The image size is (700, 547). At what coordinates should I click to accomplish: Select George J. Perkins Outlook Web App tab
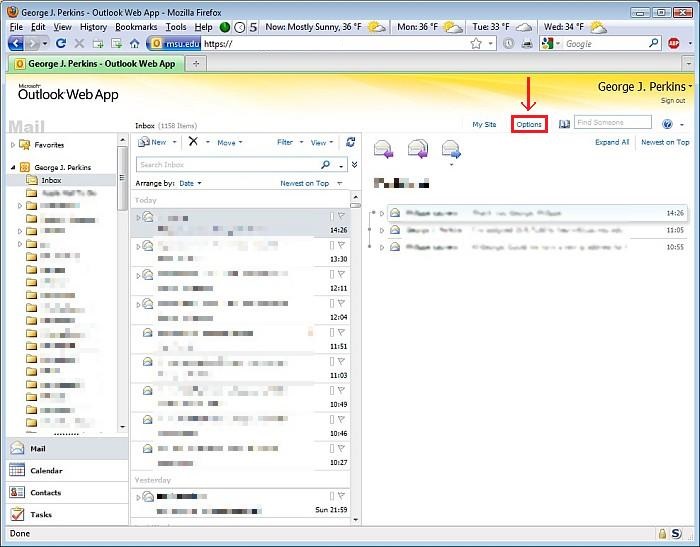pyautogui.click(x=95, y=64)
